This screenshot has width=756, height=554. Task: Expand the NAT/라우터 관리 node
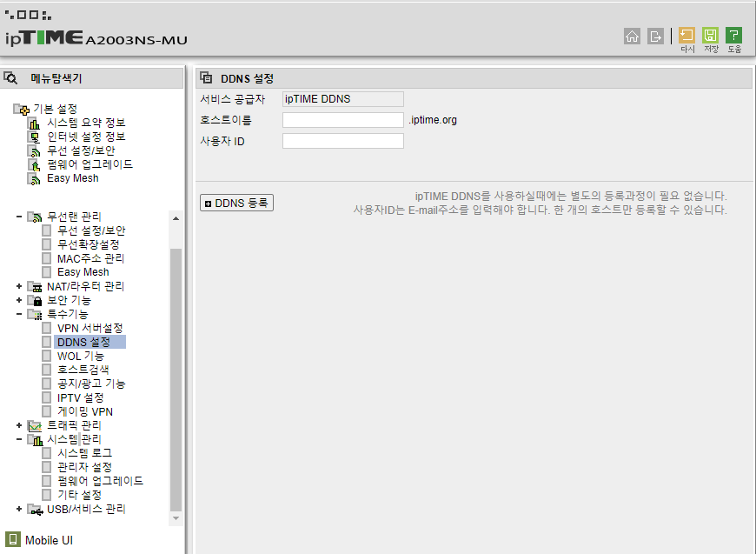pos(19,286)
